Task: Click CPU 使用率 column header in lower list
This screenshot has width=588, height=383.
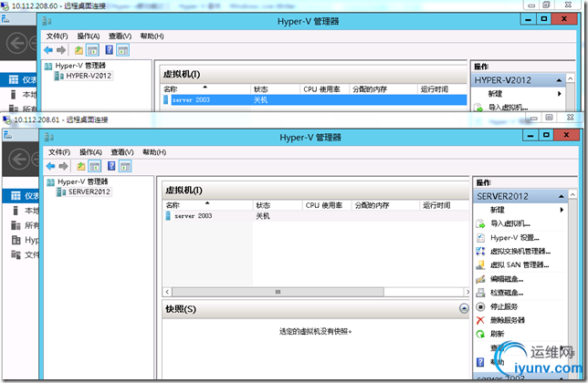Action: coord(327,205)
